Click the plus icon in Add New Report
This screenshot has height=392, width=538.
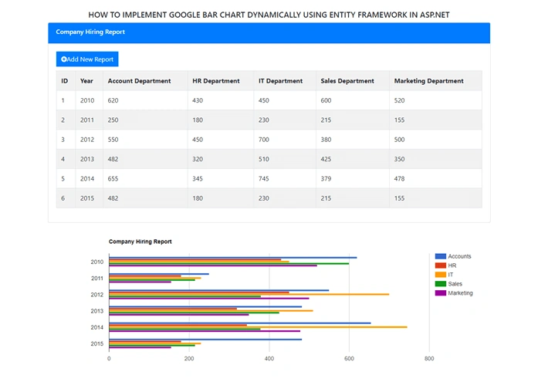(x=64, y=59)
